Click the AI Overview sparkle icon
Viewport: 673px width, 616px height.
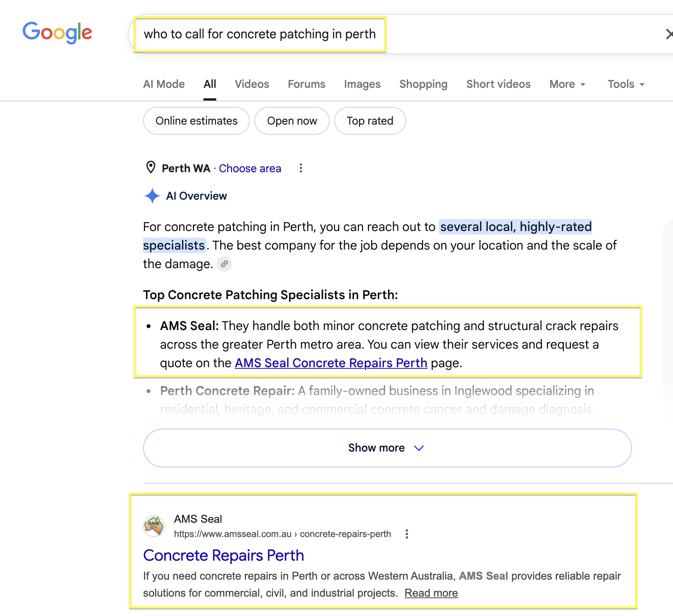[152, 196]
